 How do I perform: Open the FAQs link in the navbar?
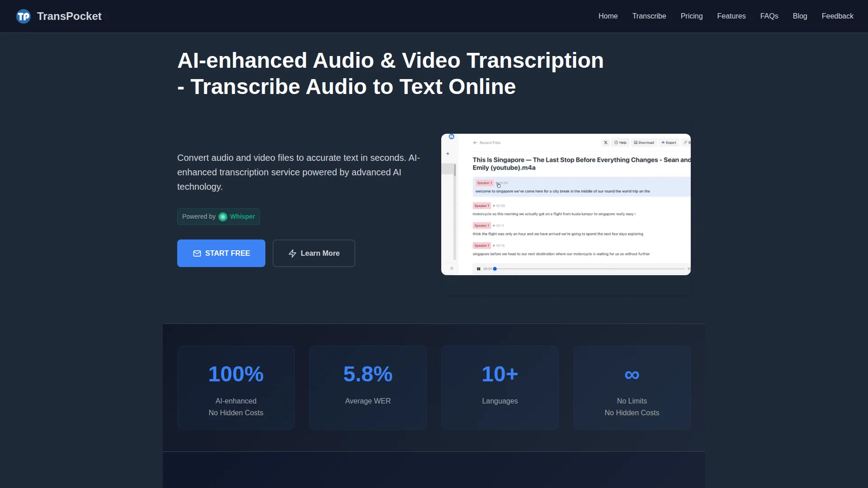coord(769,16)
